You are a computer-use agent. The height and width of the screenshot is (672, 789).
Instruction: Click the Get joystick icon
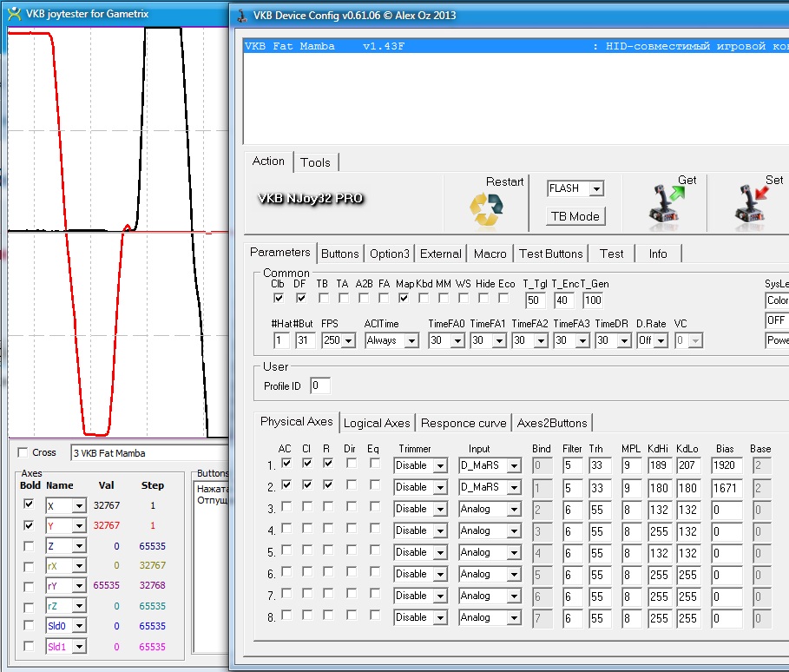click(x=666, y=204)
